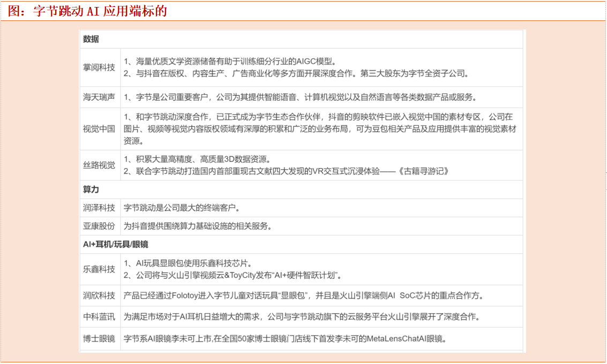Click the 海天瑞声 description '字节是公司重要客户'
Viewport: 607px width, 364px height.
pyautogui.click(x=300, y=97)
